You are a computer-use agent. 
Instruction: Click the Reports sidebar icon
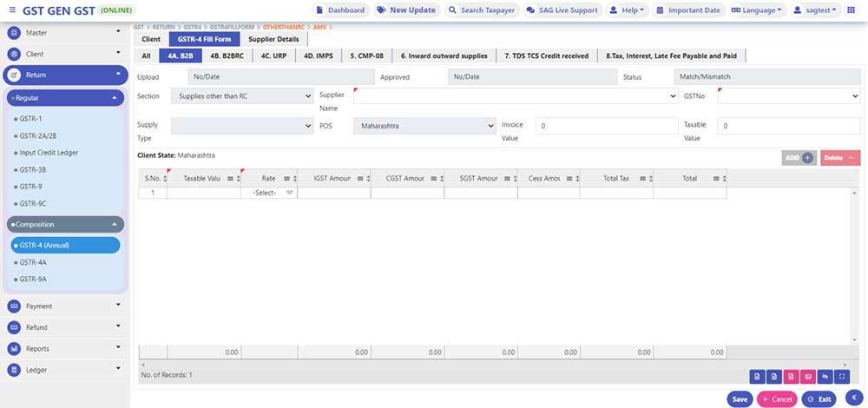tap(14, 349)
